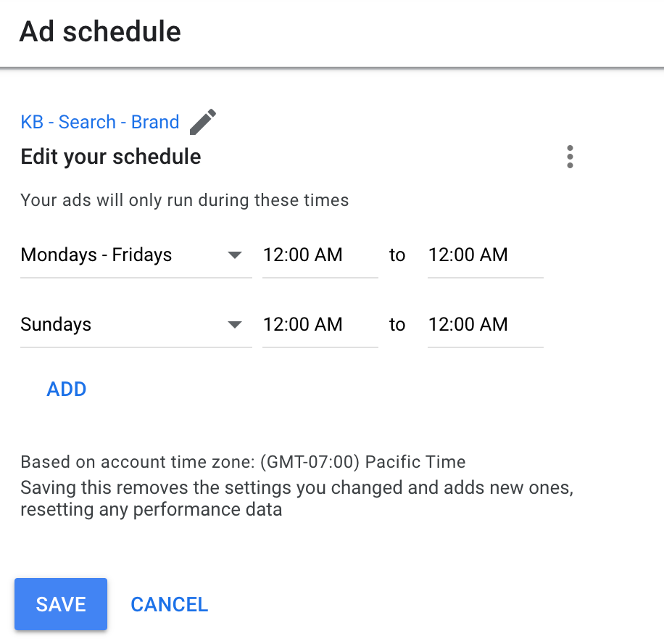Select the Sundays day selector text
Screen dimensions: 664x644
[x=56, y=325]
